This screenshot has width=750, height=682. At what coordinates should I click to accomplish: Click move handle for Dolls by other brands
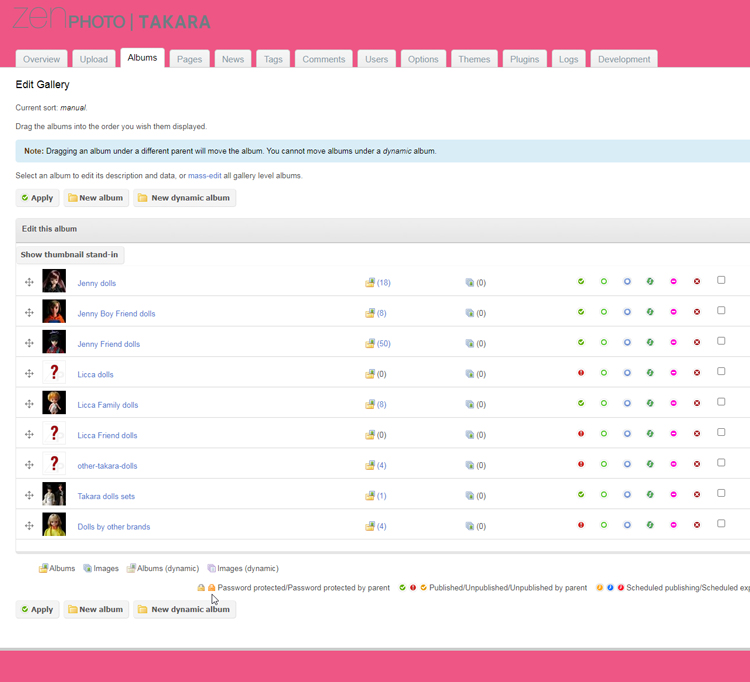click(29, 526)
